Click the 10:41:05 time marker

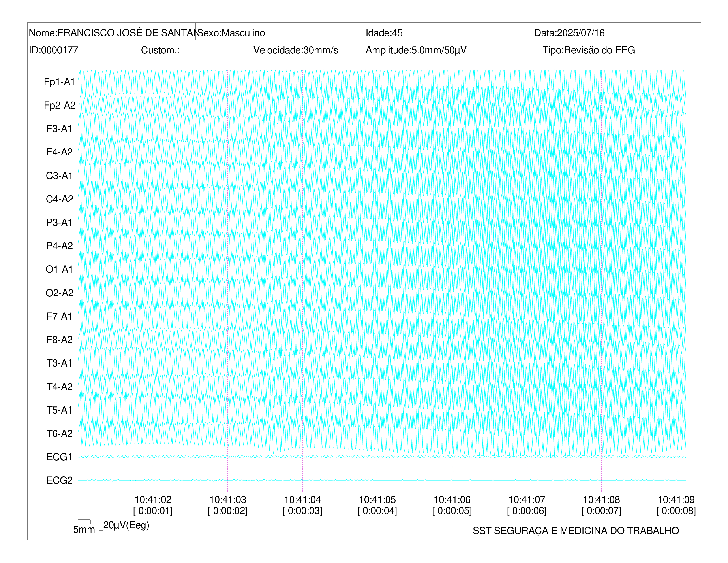(x=377, y=500)
